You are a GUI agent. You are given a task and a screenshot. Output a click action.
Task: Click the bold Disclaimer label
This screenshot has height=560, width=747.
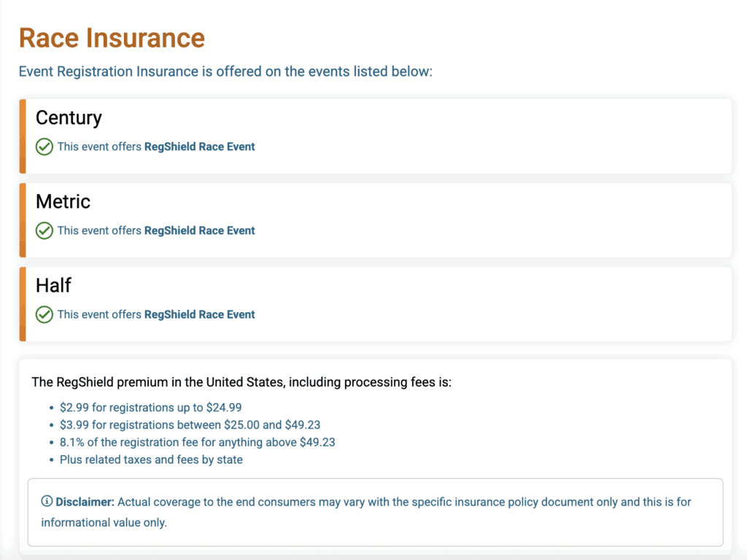pos(85,502)
